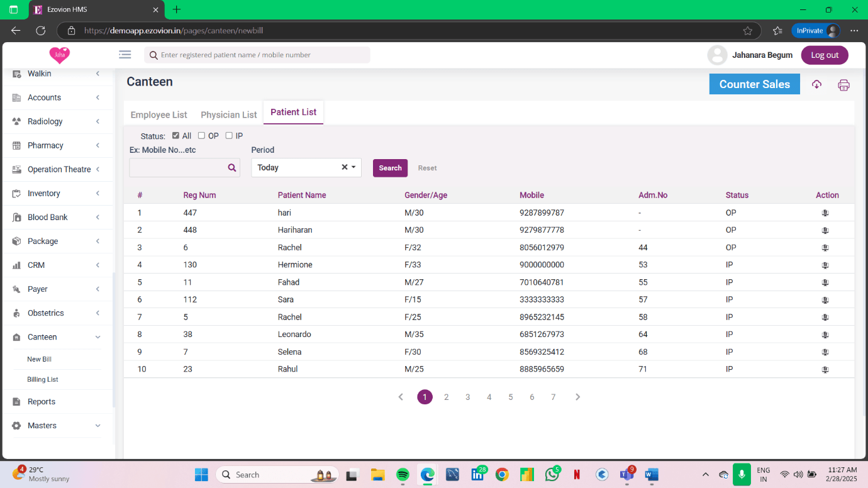Click the action icon for patient Rahul

tap(825, 370)
